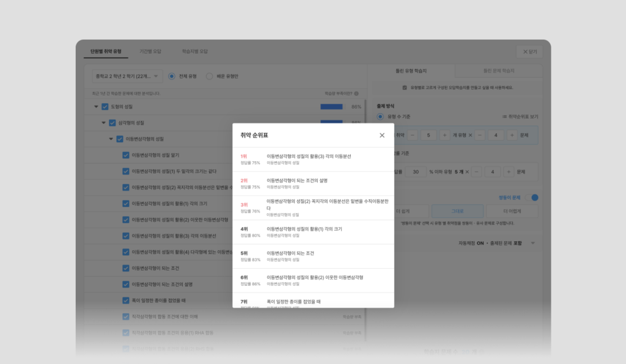Increase the question count beside 30% row
Screen dimensions: 626x364
pyautogui.click(x=508, y=172)
